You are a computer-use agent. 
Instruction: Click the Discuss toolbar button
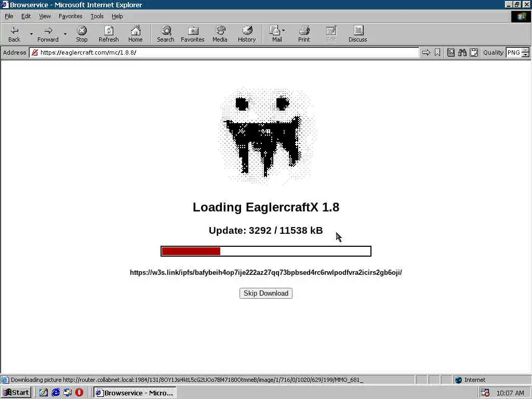coord(357,34)
